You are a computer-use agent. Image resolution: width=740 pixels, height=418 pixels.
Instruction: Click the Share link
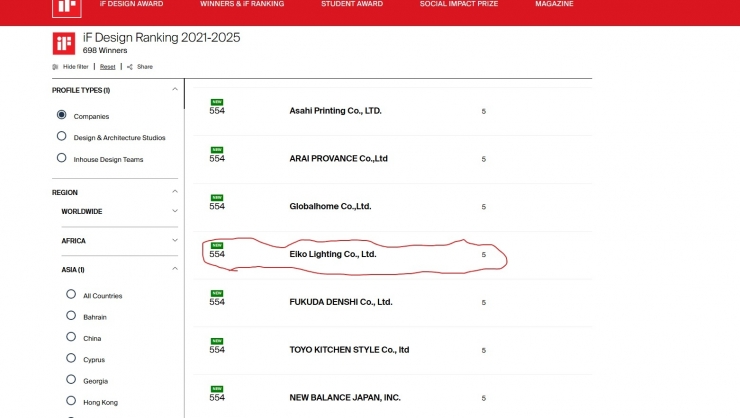click(x=145, y=67)
